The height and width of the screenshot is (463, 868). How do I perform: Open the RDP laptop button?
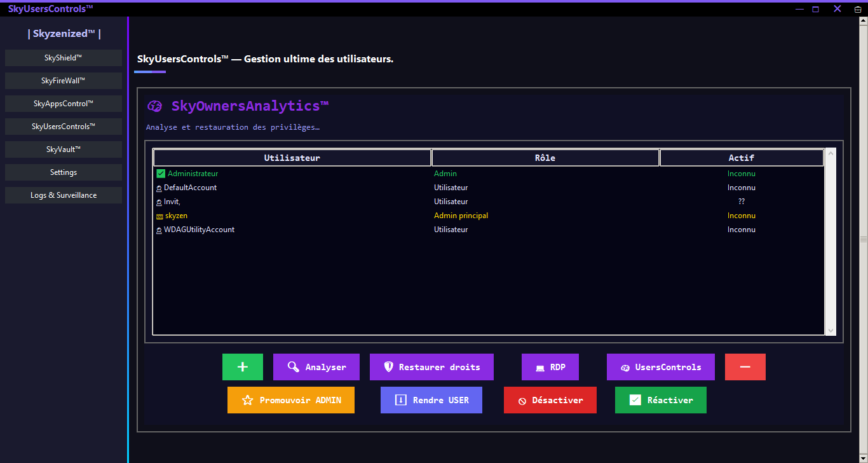pos(550,367)
